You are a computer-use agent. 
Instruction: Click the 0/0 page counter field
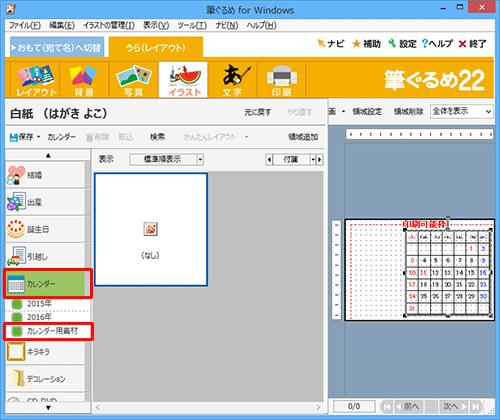pyautogui.click(x=354, y=406)
